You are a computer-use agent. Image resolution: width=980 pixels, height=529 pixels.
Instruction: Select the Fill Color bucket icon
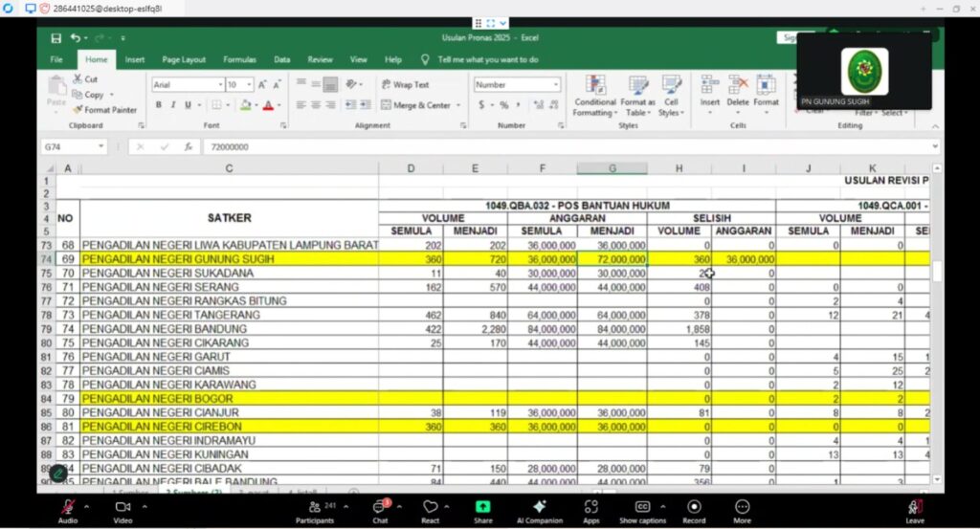coord(246,105)
